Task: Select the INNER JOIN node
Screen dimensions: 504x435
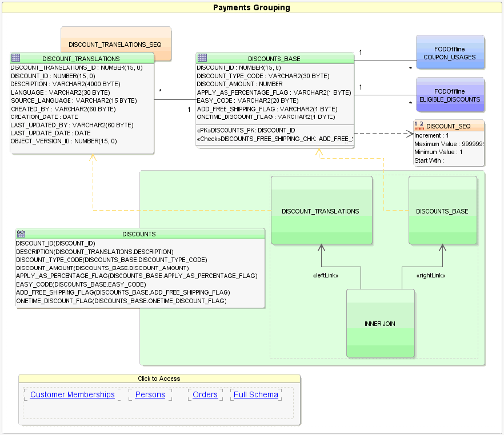Action: (380, 323)
